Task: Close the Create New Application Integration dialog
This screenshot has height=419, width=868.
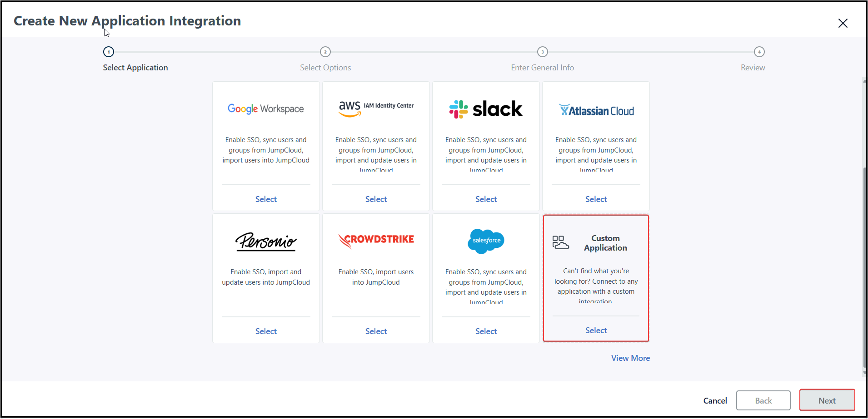Action: (843, 23)
